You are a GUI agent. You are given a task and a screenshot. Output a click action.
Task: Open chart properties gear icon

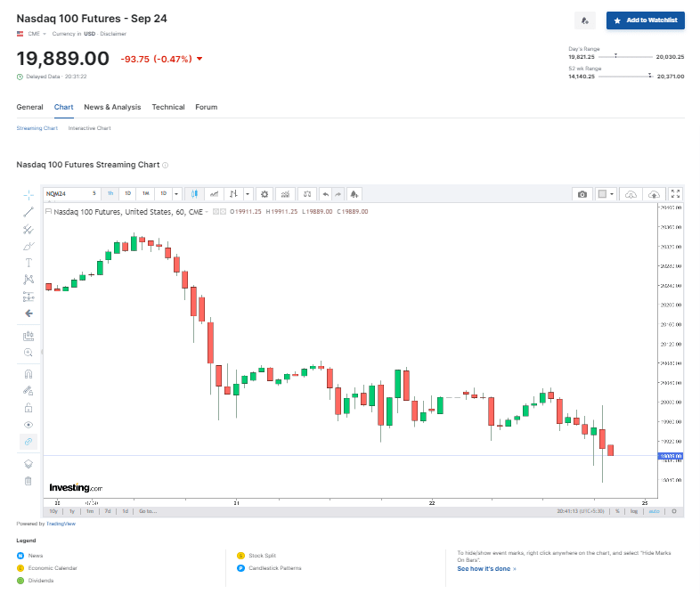click(265, 194)
